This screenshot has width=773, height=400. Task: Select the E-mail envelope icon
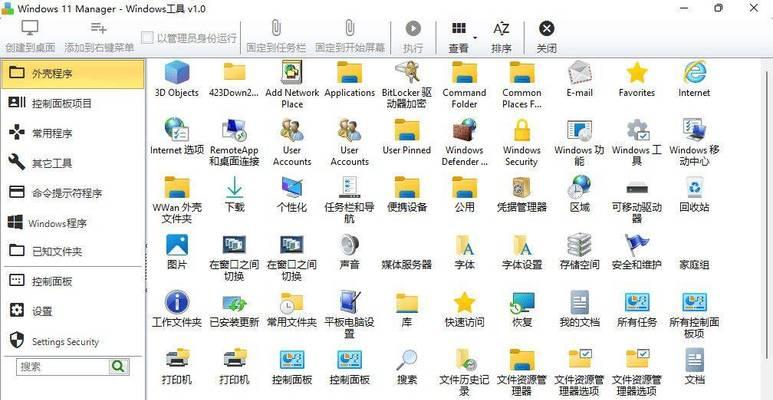[579, 72]
